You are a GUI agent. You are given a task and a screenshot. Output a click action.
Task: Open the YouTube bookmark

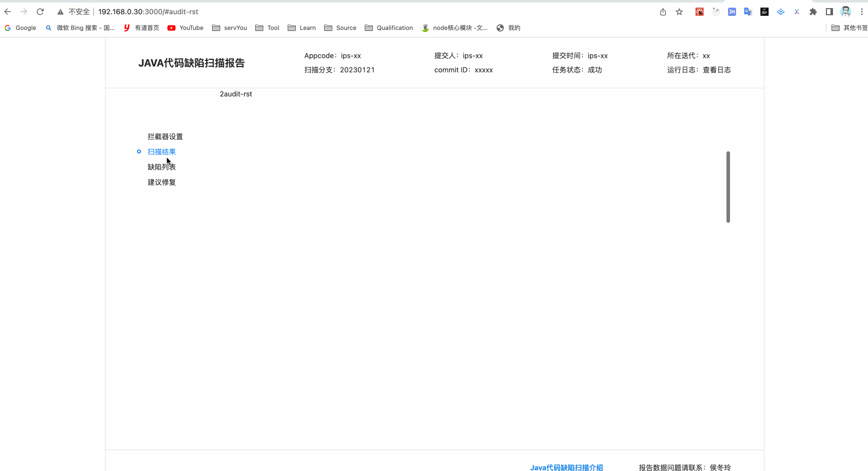(x=185, y=28)
